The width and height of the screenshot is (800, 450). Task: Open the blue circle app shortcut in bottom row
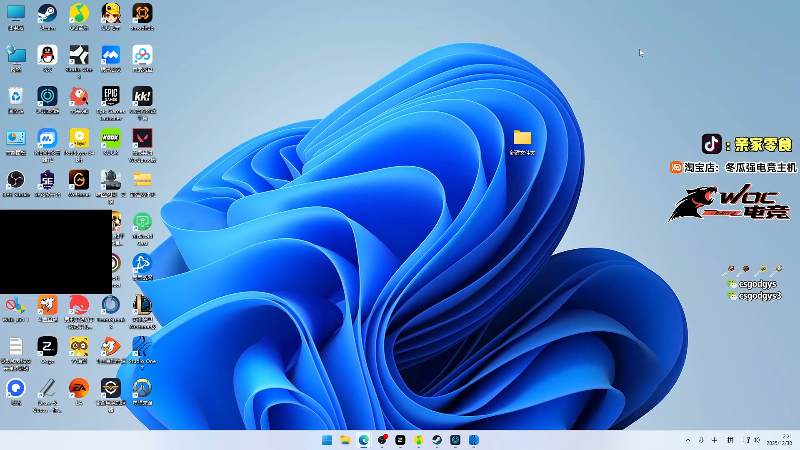pos(16,388)
